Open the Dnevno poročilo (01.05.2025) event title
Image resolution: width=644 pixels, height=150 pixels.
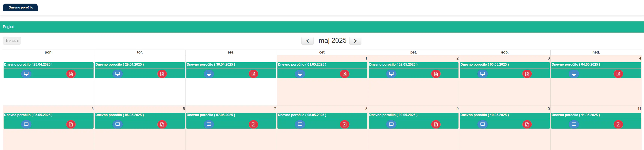point(302,64)
